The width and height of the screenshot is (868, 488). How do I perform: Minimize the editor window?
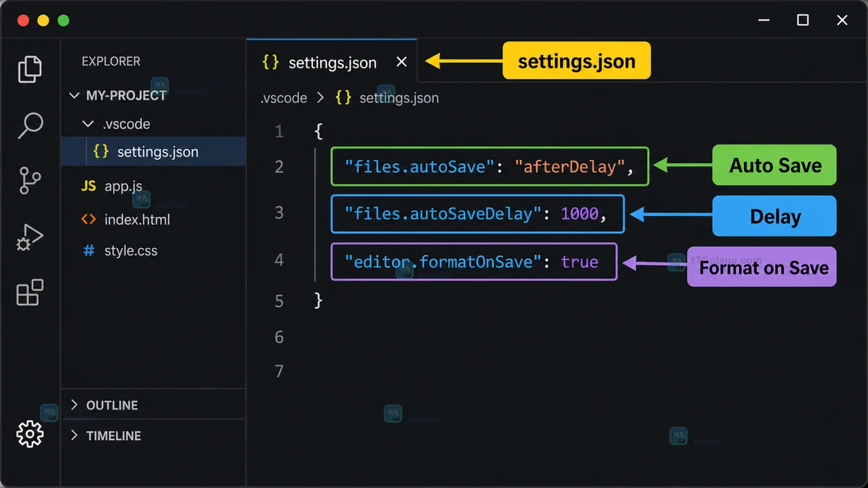pos(764,20)
